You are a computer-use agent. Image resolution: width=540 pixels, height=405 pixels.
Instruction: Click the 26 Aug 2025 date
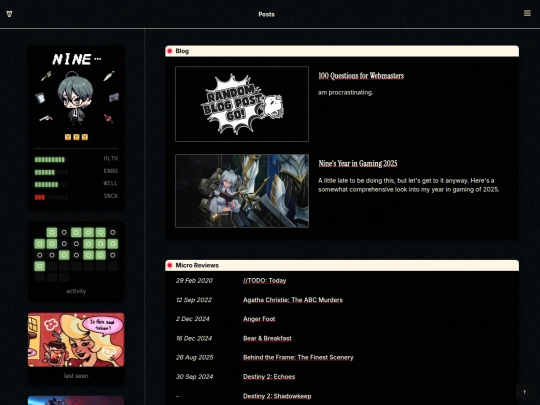click(195, 357)
